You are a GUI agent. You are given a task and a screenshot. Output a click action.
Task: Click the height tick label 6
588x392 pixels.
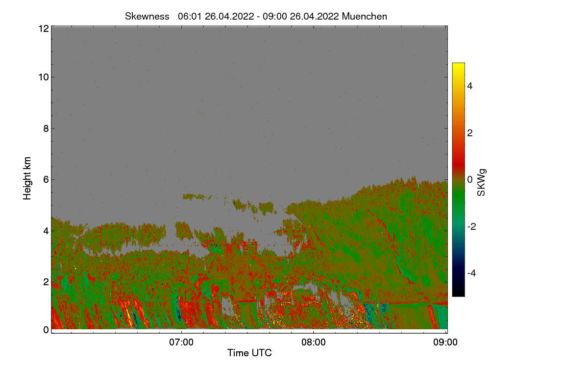[x=46, y=179]
